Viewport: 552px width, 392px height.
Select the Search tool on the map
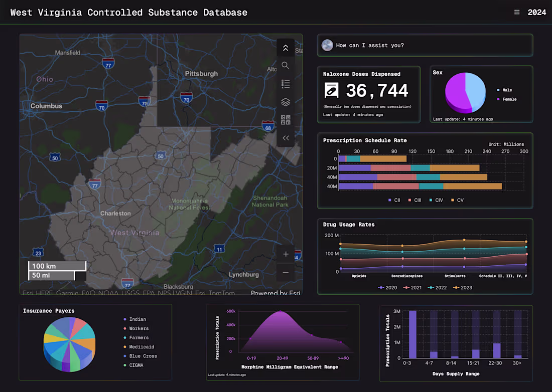click(286, 66)
